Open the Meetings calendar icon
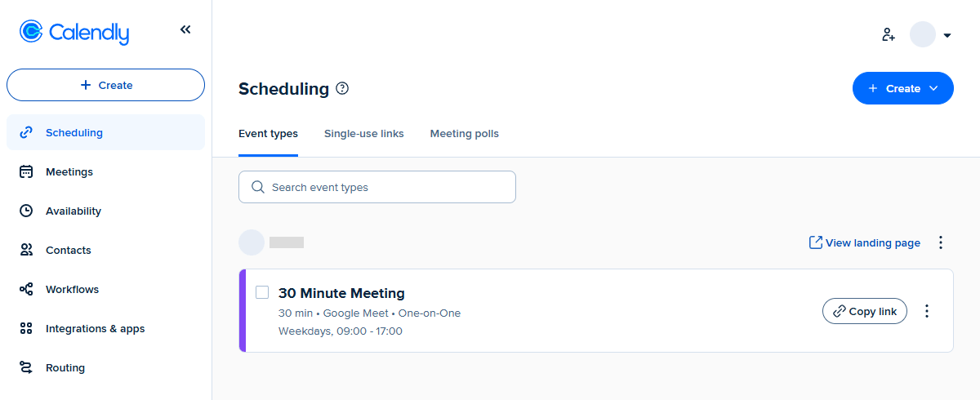This screenshot has width=980, height=400. (26, 171)
